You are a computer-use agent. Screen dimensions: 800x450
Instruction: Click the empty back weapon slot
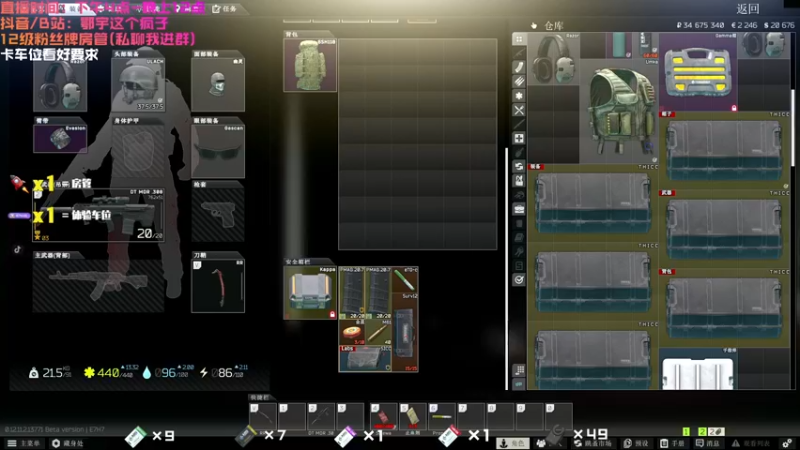98,285
